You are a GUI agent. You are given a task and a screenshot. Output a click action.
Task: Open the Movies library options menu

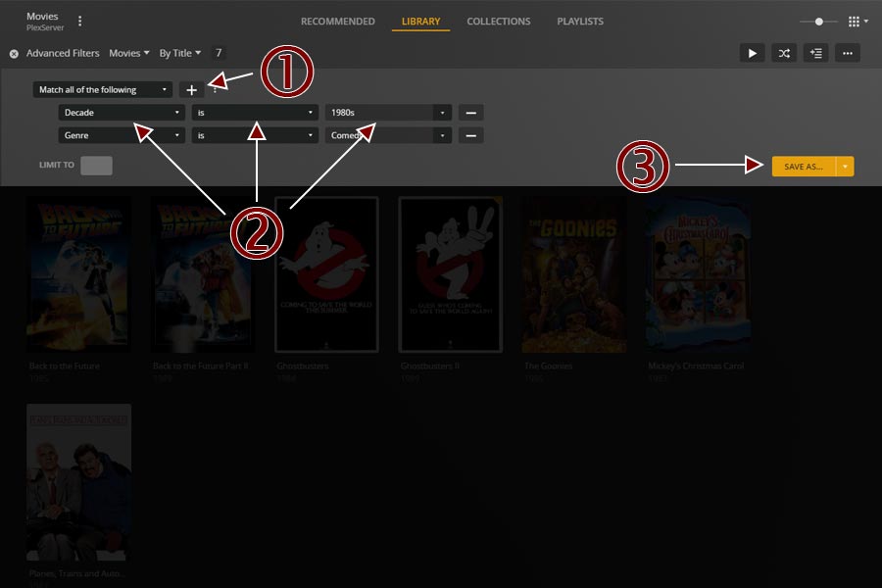(x=80, y=22)
